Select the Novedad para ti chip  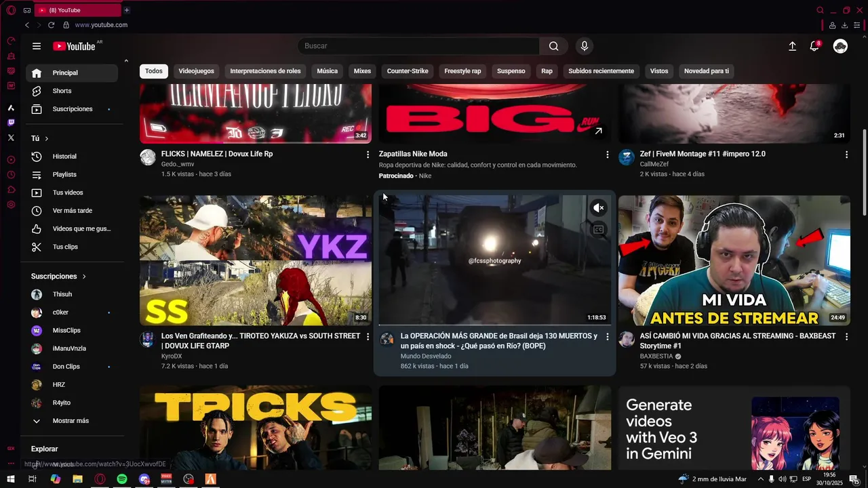(707, 71)
